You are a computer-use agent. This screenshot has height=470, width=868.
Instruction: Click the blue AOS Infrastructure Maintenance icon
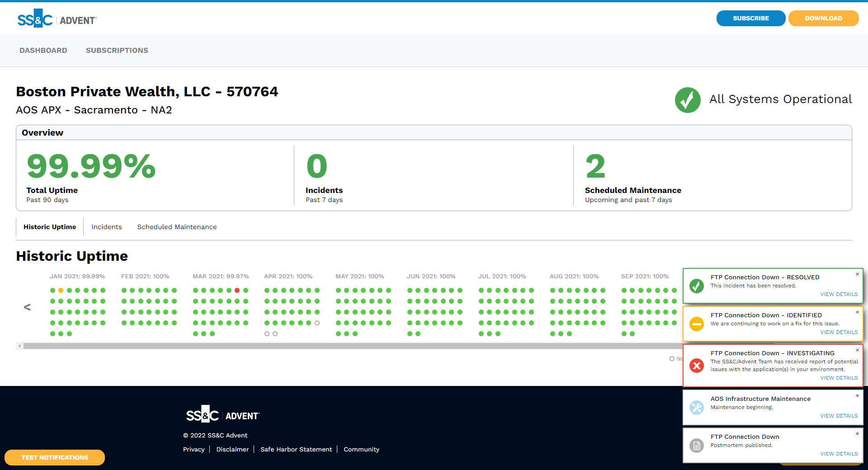696,407
